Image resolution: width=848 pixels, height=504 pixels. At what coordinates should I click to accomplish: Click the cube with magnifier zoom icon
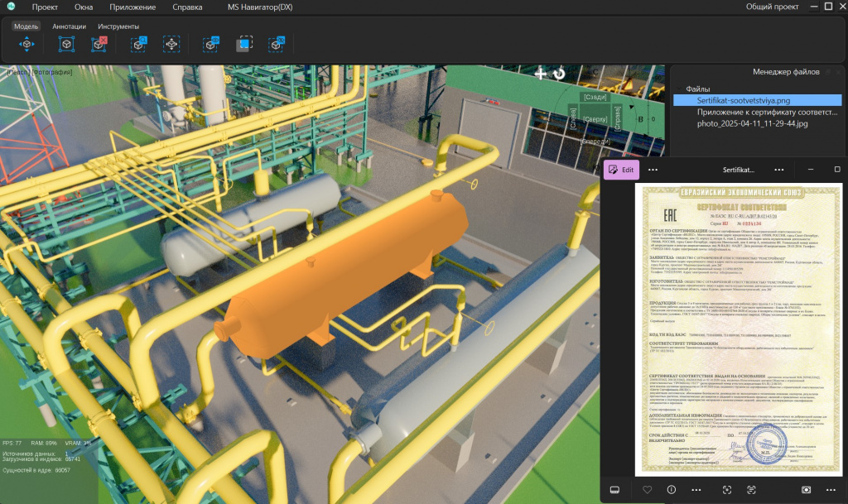point(138,45)
